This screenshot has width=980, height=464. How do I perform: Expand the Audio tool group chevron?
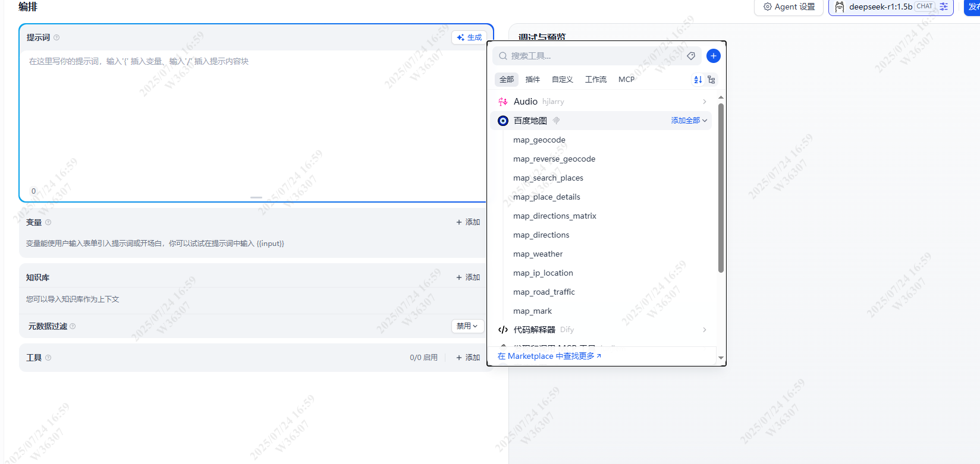tap(705, 102)
